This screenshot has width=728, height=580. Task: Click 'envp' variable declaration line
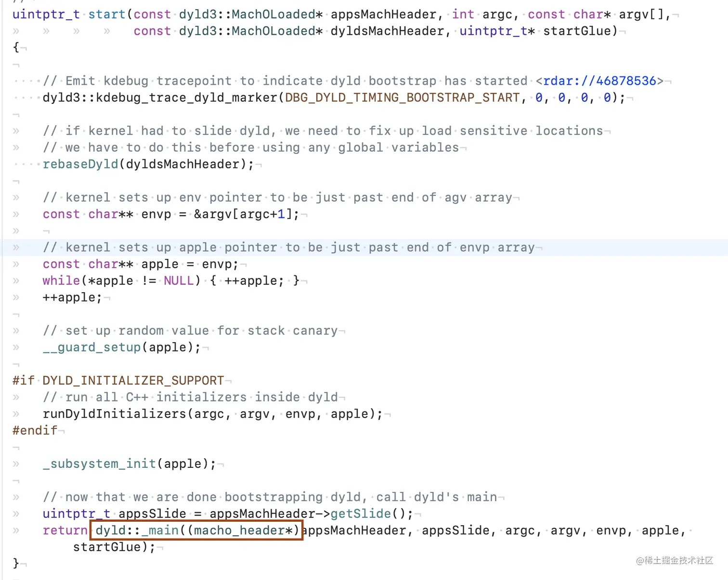[171, 214]
